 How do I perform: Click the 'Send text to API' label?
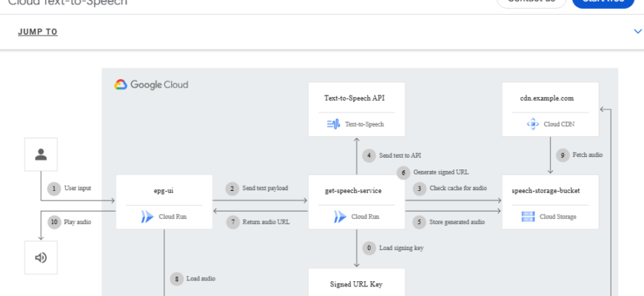click(400, 155)
